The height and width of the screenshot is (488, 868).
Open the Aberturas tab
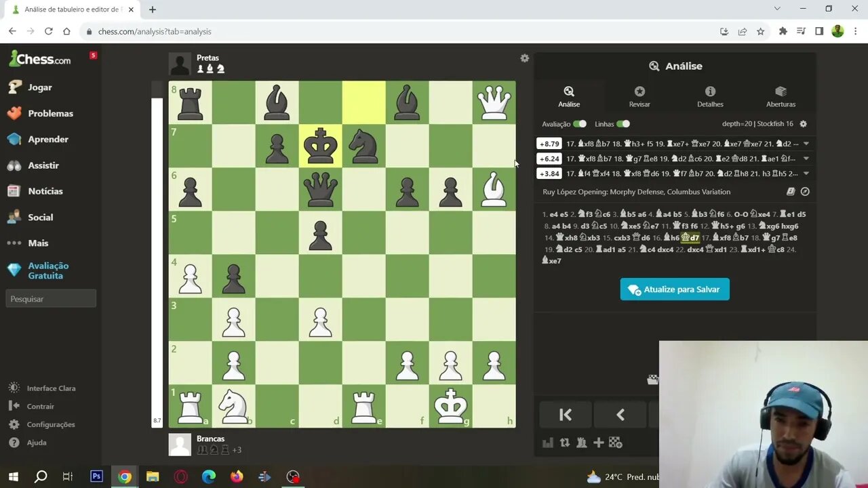[x=781, y=96]
